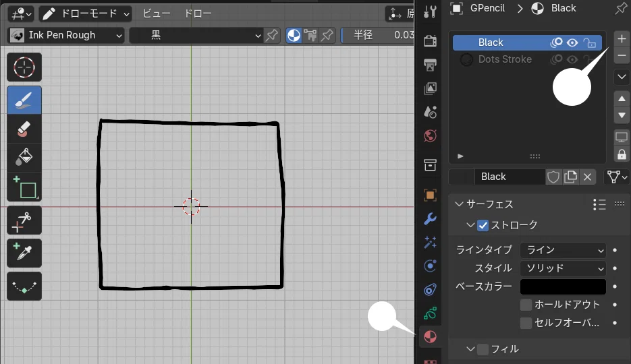Screen dimensions: 631x364
Task: Toggle material color mode in header
Action: (x=294, y=35)
